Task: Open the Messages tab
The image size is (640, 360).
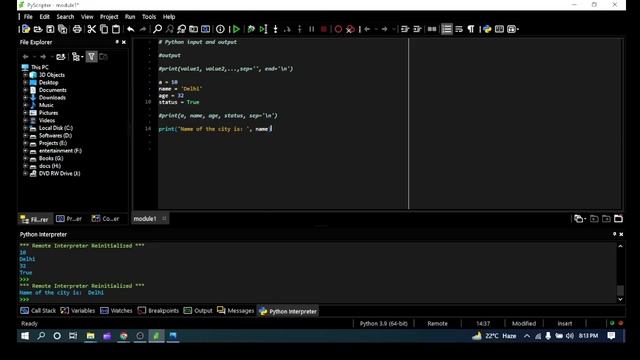Action: point(236,311)
